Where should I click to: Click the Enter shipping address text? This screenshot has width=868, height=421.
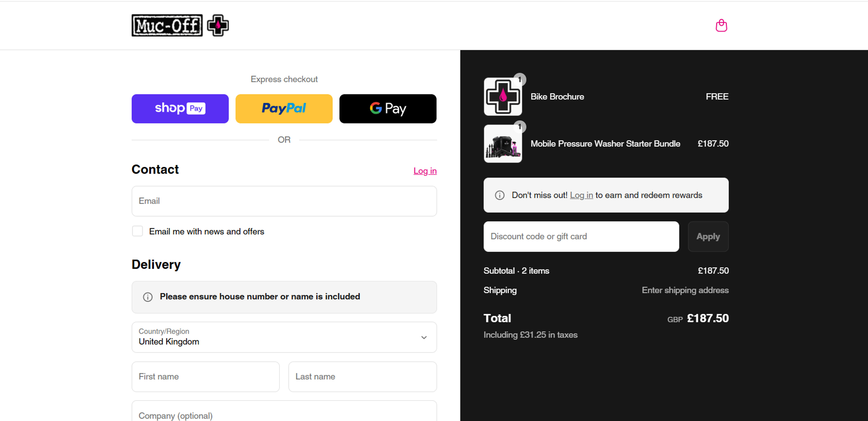(x=685, y=290)
